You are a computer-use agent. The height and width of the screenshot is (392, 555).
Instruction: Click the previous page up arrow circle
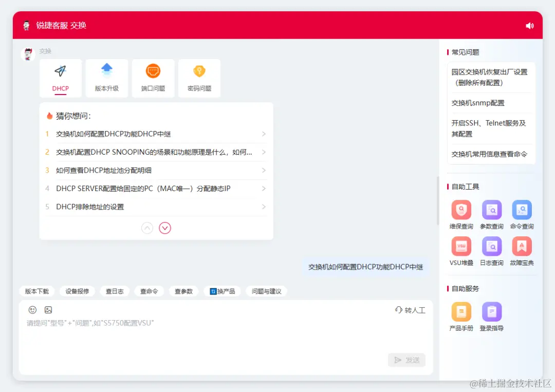[147, 228]
